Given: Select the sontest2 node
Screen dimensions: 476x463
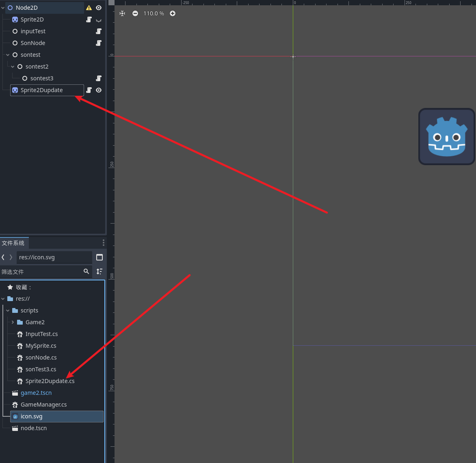Looking at the screenshot, I should point(37,67).
